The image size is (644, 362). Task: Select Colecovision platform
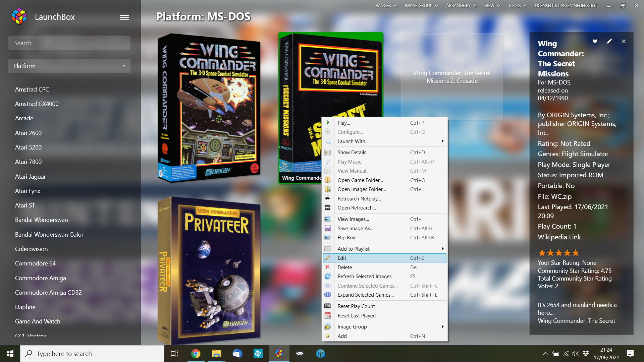coord(32,249)
